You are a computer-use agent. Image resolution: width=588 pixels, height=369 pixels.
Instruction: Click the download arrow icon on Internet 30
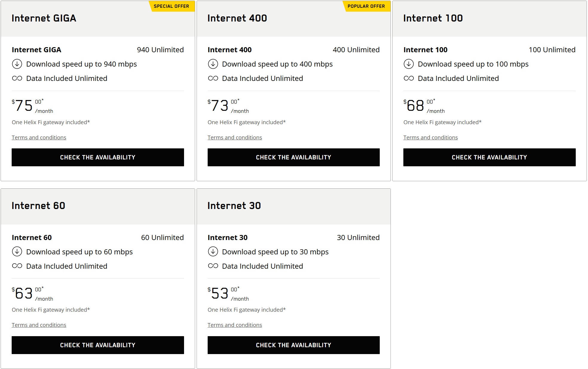(213, 252)
